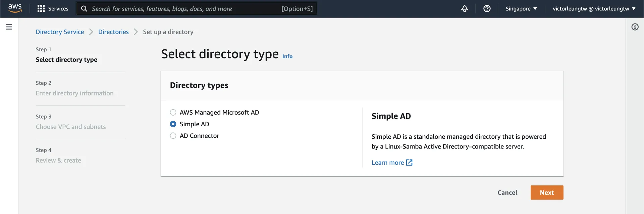The height and width of the screenshot is (214, 644).
Task: Focus the AWS services search field
Action: [x=184, y=9]
